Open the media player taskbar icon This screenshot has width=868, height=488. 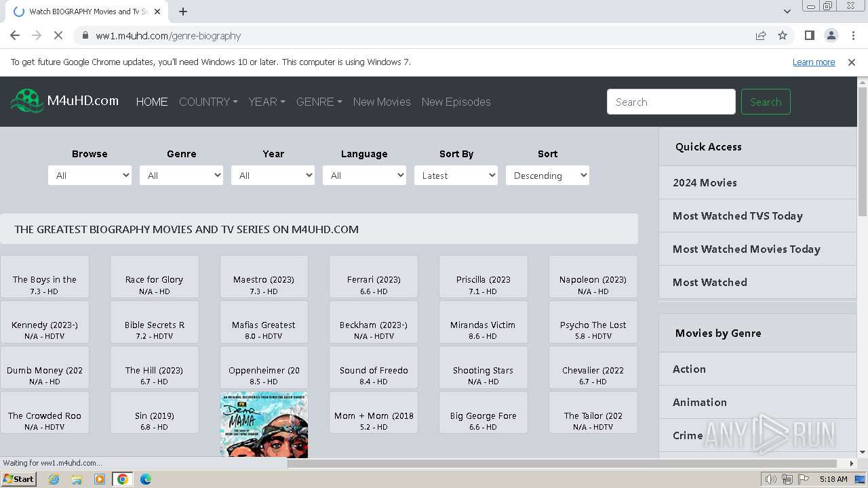click(x=100, y=479)
